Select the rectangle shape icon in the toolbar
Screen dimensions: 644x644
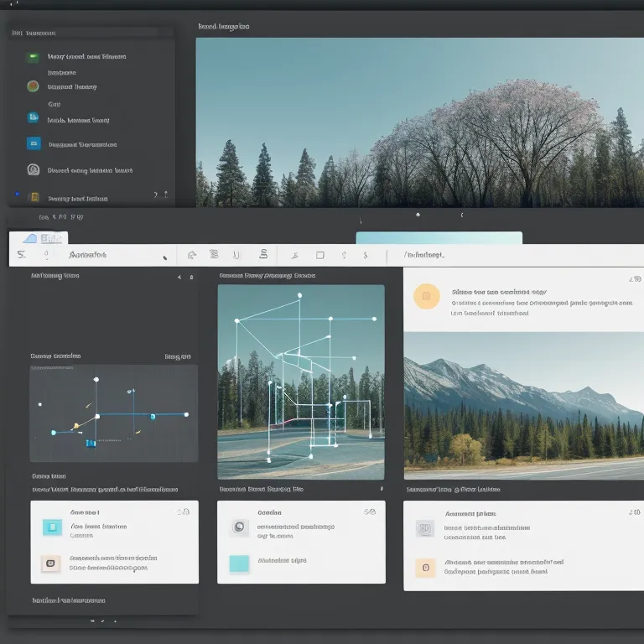(319, 255)
